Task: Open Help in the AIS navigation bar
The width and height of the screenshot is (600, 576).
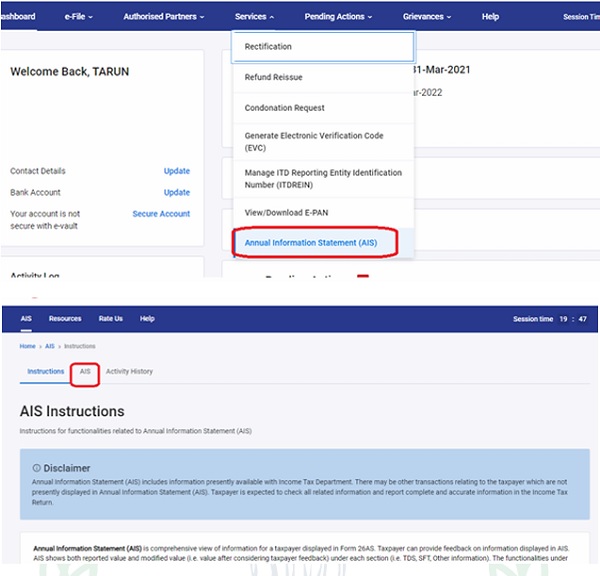Action: point(147,318)
